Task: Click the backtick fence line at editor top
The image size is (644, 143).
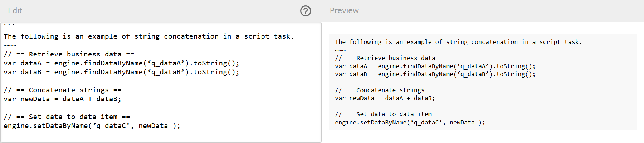Action: pos(9,26)
